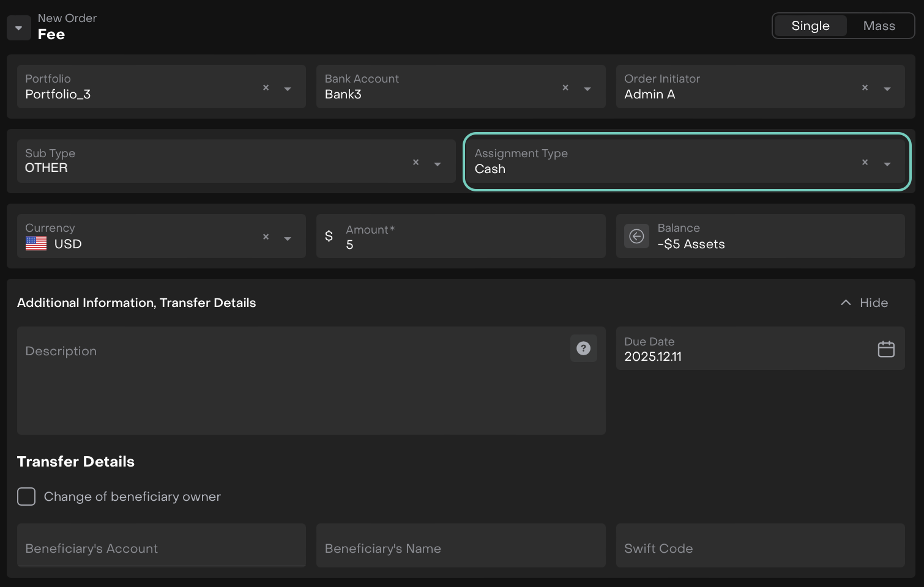
Task: Expand the Currency dropdown arrow
Action: click(x=288, y=238)
